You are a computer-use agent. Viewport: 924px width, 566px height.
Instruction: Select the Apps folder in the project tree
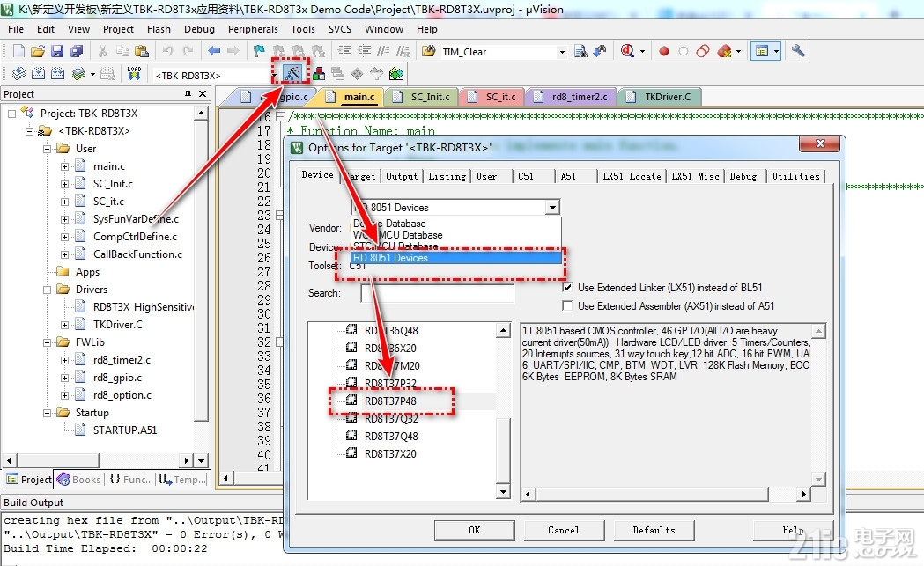[87, 272]
